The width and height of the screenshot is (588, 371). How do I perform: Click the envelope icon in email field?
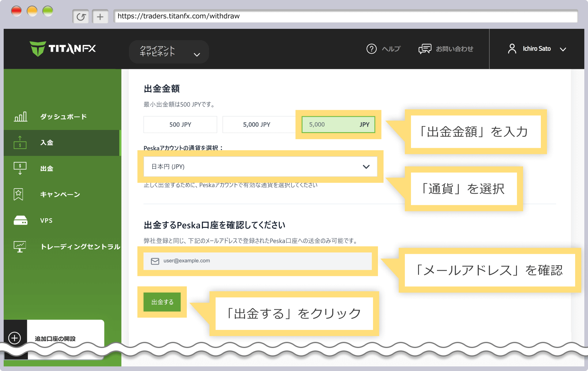[155, 261]
